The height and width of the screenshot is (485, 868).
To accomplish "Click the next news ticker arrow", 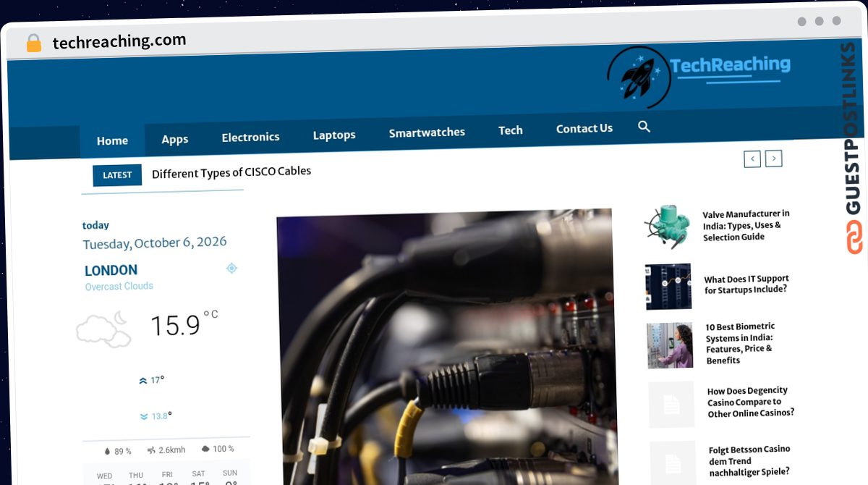I will point(774,158).
